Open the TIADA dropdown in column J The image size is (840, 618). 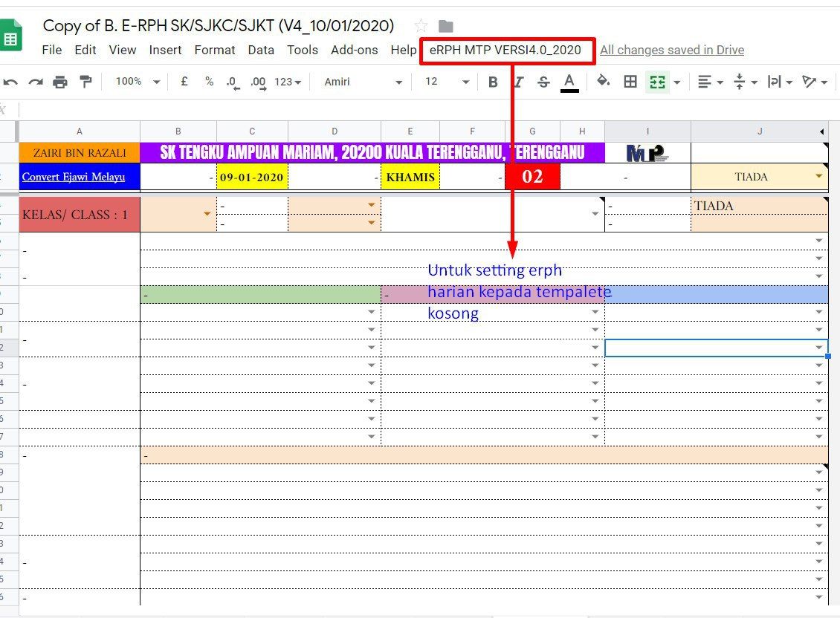click(818, 176)
